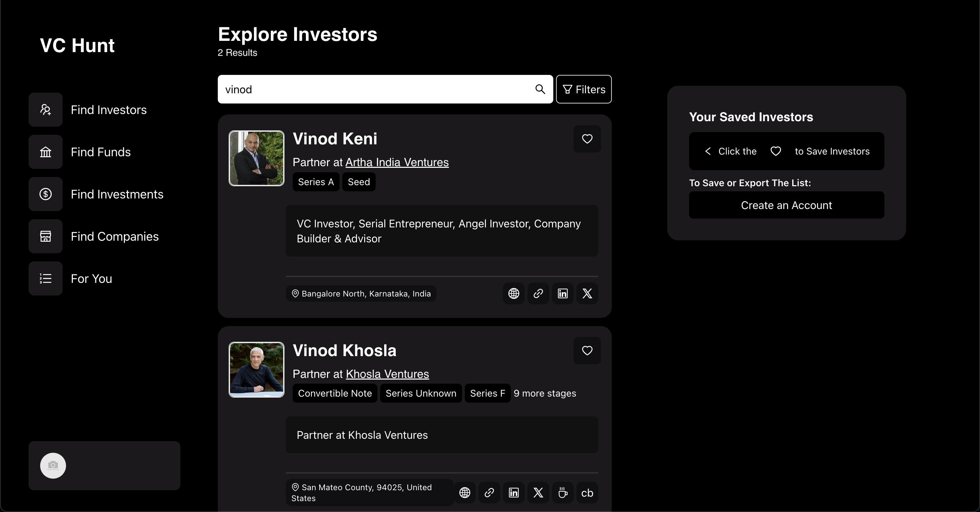Click the search magnifier icon

coord(540,89)
